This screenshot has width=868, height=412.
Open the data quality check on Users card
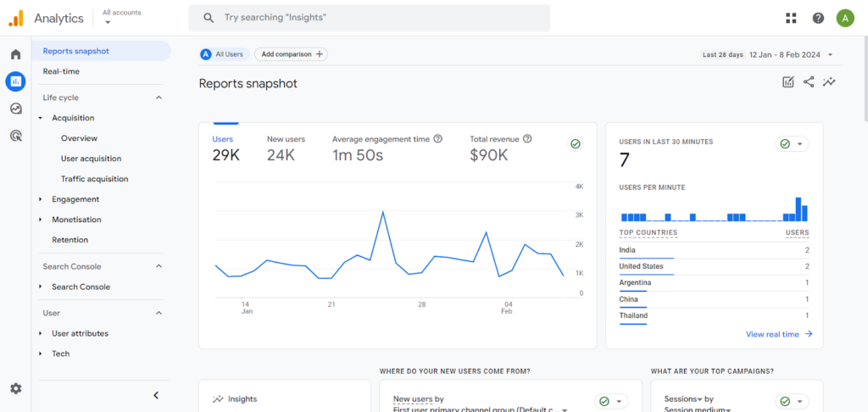[576, 144]
